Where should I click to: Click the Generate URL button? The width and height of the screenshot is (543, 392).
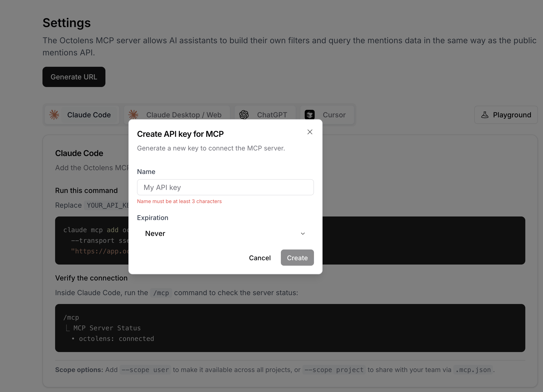[x=74, y=77]
